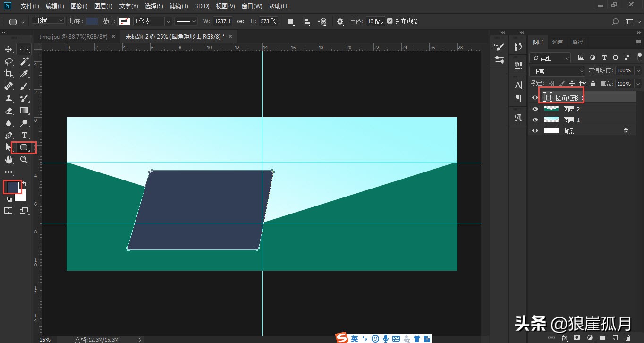Open the shape fill color swatch
The image size is (644, 343).
tap(92, 21)
